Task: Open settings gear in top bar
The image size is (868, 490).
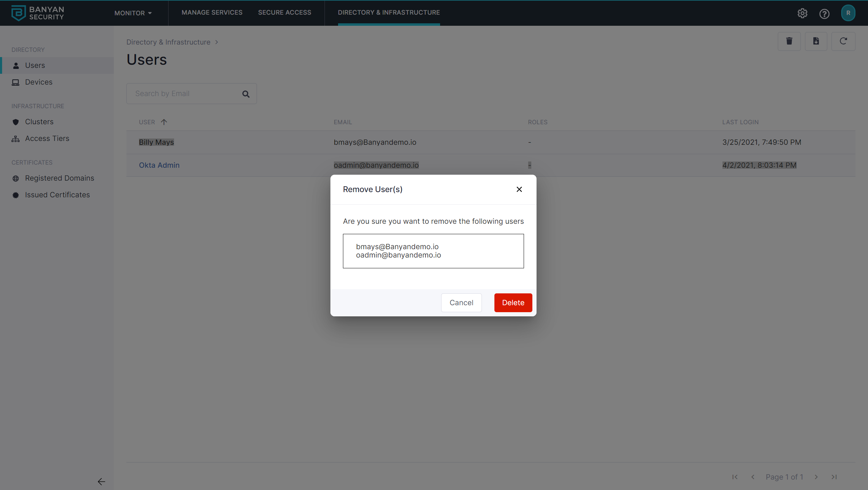Action: [x=802, y=13]
